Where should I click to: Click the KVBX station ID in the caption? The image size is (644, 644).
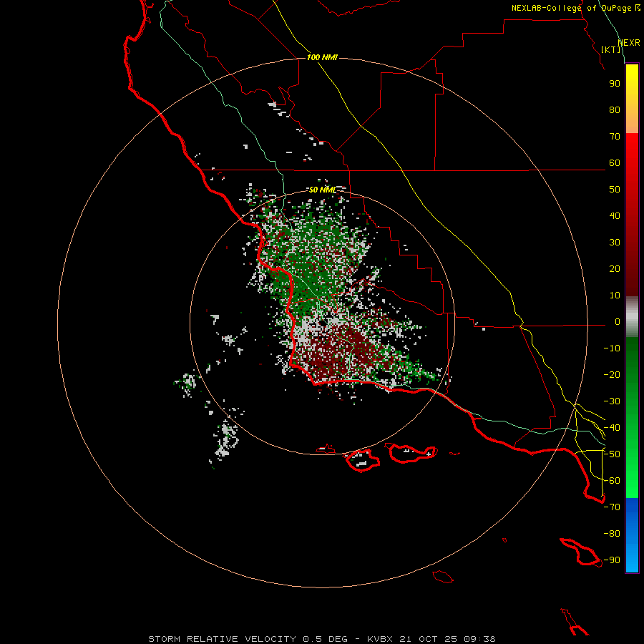tap(381, 639)
